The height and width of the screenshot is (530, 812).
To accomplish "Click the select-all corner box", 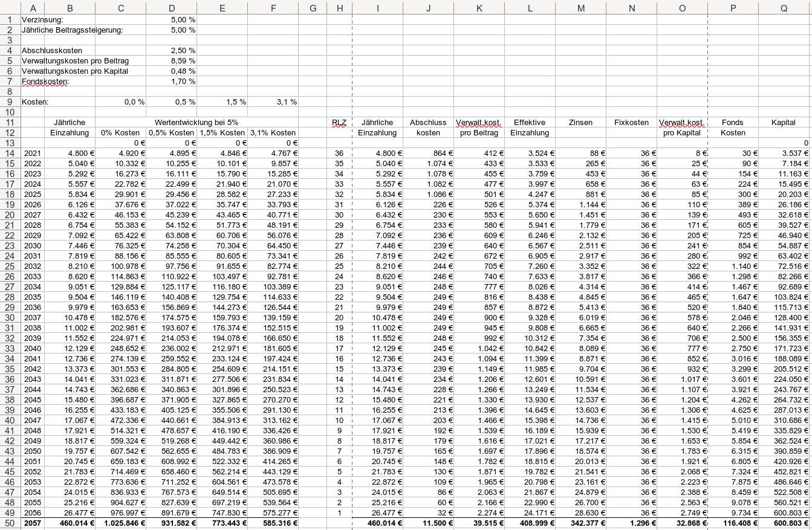I will click(10, 7).
